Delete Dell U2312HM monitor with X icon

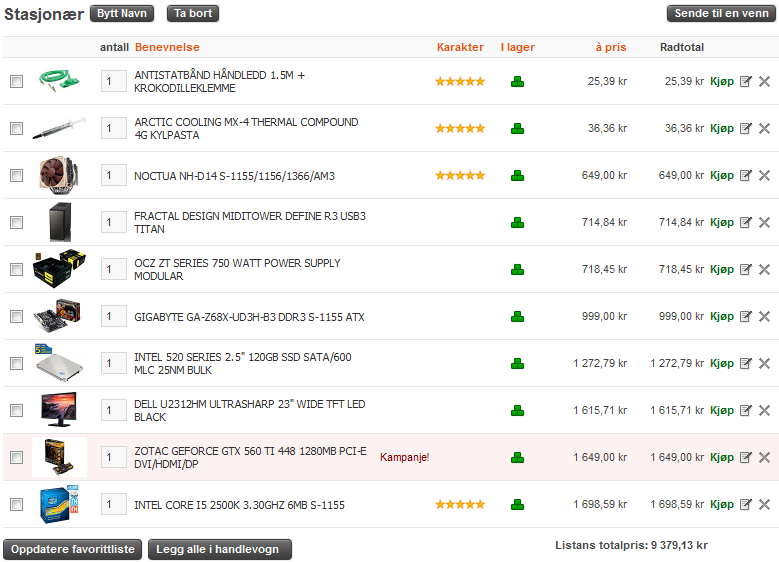[765, 410]
